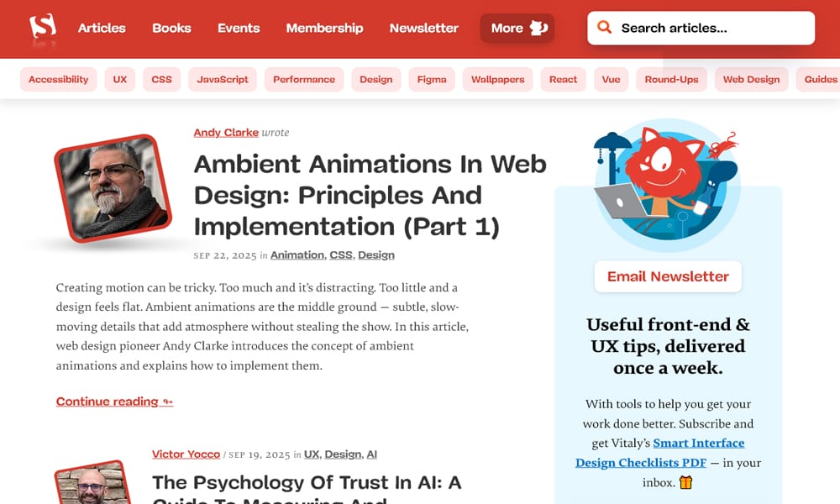The image size is (840, 504).
Task: Click the red magnifying glass search icon
Action: pos(604,27)
